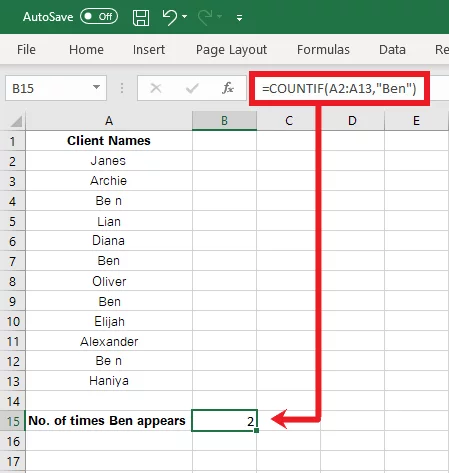Select row 15 header
This screenshot has height=473, width=449.
(x=13, y=421)
